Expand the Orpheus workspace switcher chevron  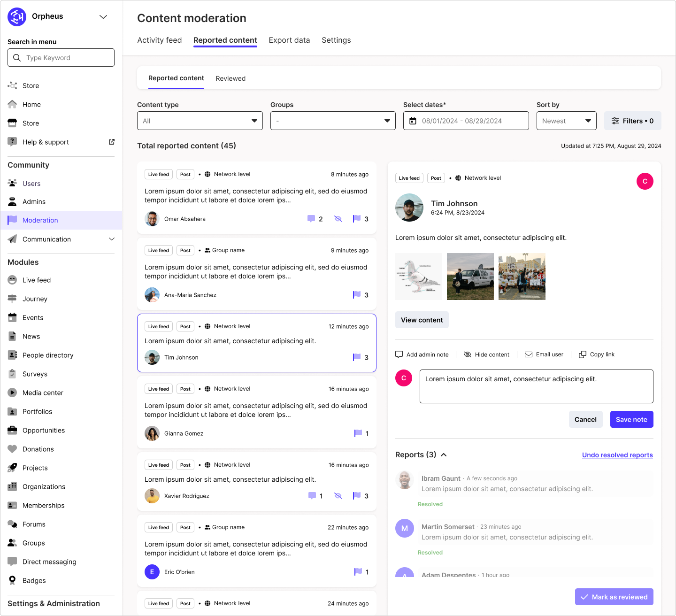click(x=103, y=17)
